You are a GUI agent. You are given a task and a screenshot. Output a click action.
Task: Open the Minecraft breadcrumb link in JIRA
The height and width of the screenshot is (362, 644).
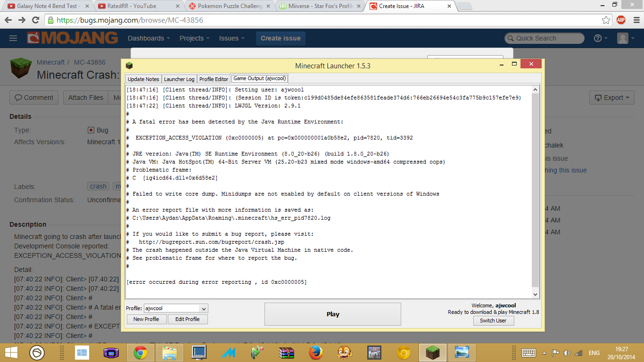coord(51,62)
